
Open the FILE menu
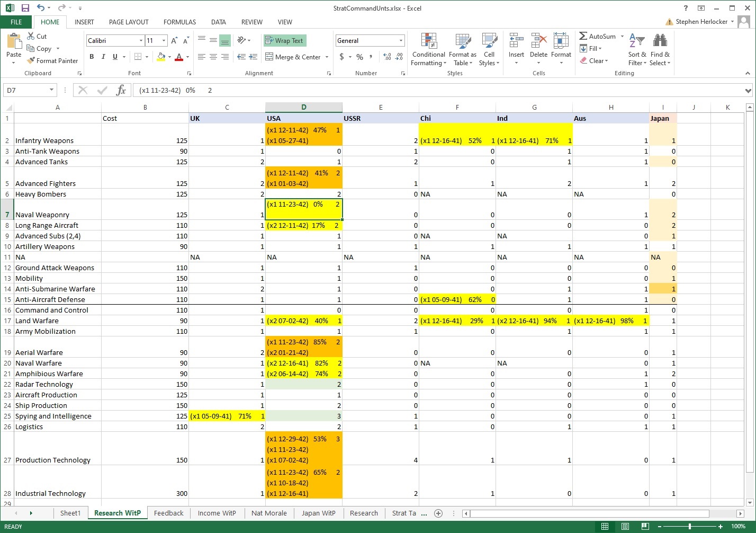16,22
